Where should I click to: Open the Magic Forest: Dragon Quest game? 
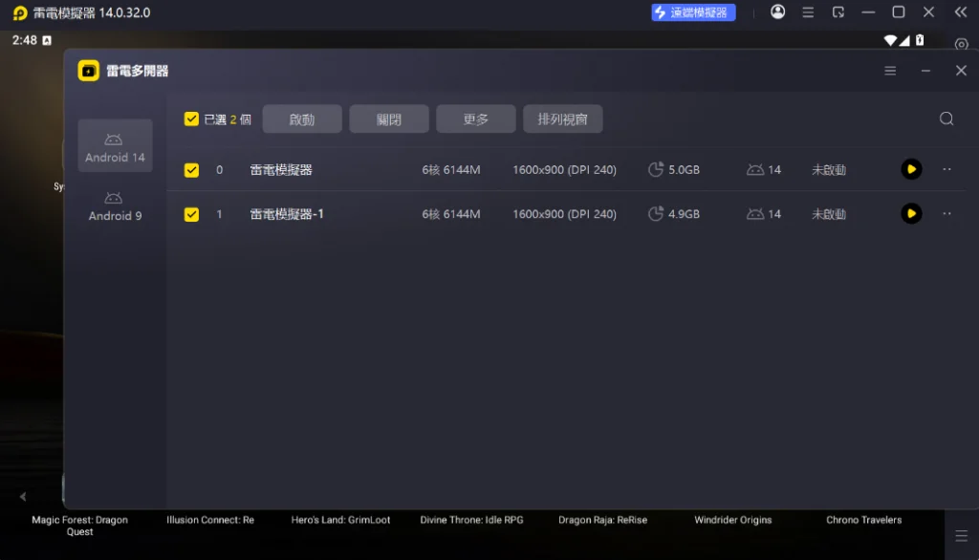click(x=80, y=526)
